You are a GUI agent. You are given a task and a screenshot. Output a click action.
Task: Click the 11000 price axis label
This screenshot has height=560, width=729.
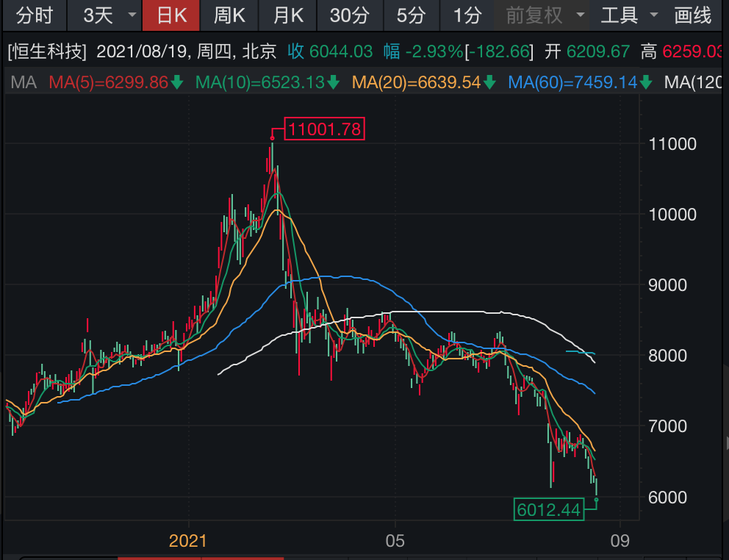(672, 144)
